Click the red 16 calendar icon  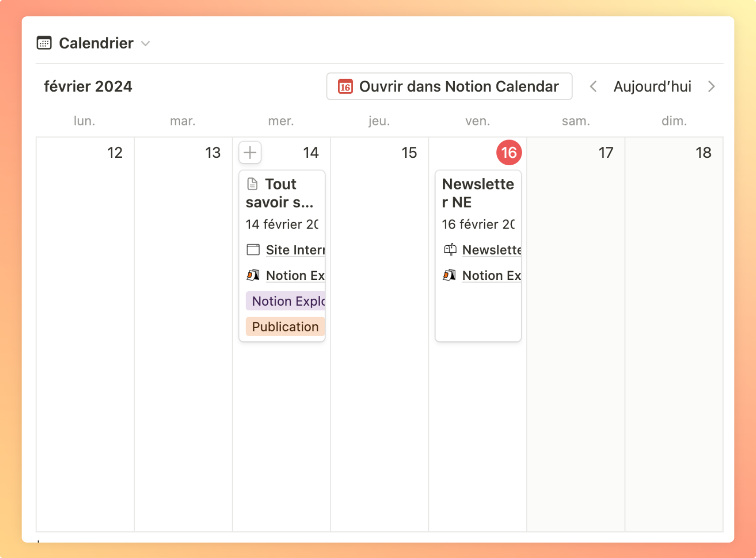[x=345, y=87]
